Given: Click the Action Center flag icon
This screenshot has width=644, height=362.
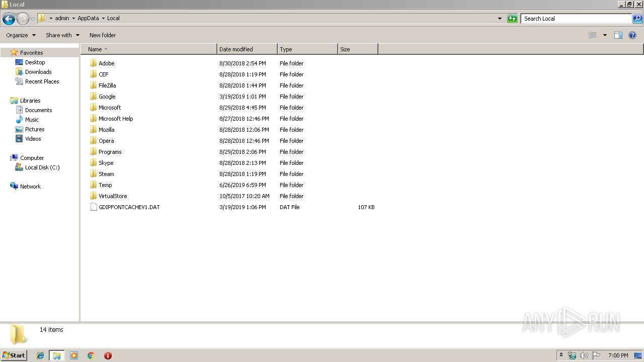Looking at the screenshot, I should [x=596, y=355].
